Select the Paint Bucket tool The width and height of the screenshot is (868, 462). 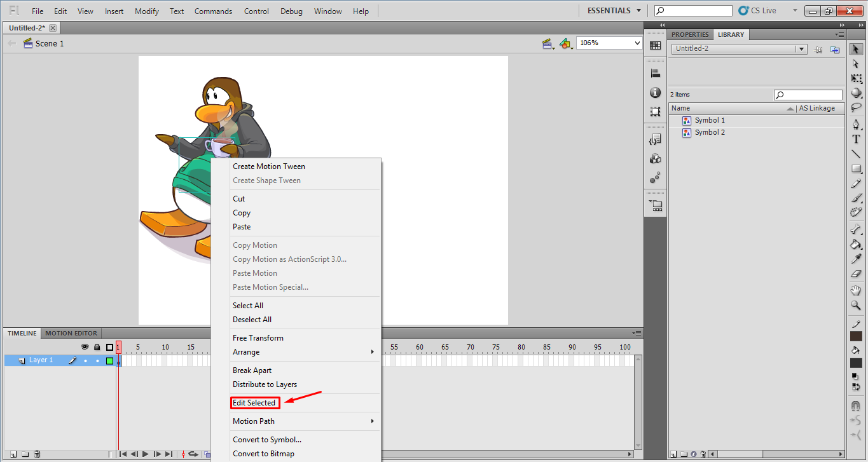(856, 244)
